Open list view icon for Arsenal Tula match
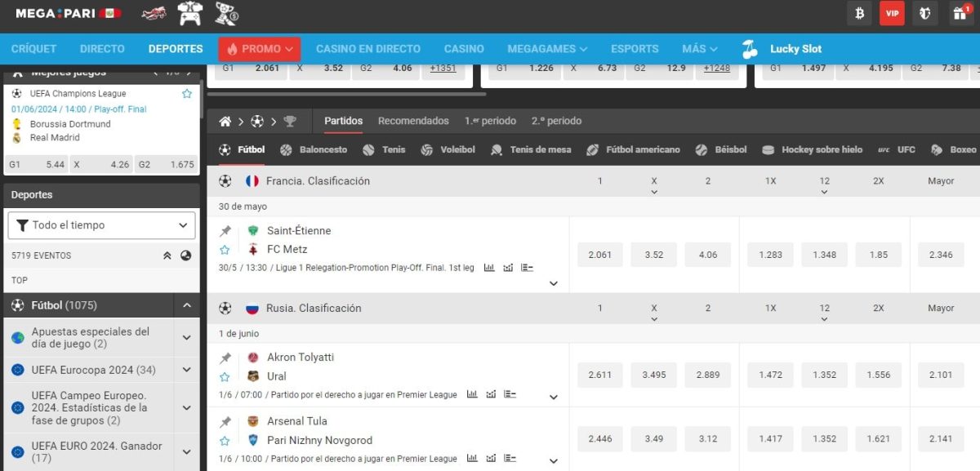This screenshot has width=980, height=471. 510,458
